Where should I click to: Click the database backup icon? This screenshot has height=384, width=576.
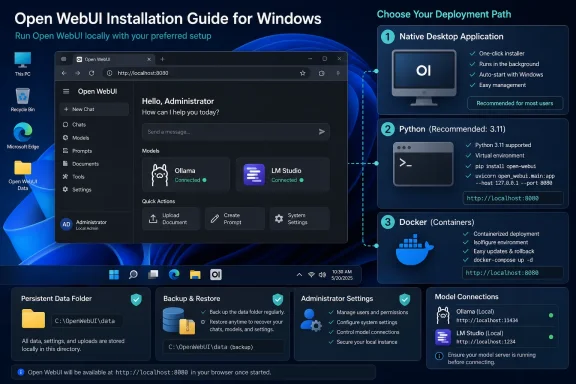click(x=179, y=321)
